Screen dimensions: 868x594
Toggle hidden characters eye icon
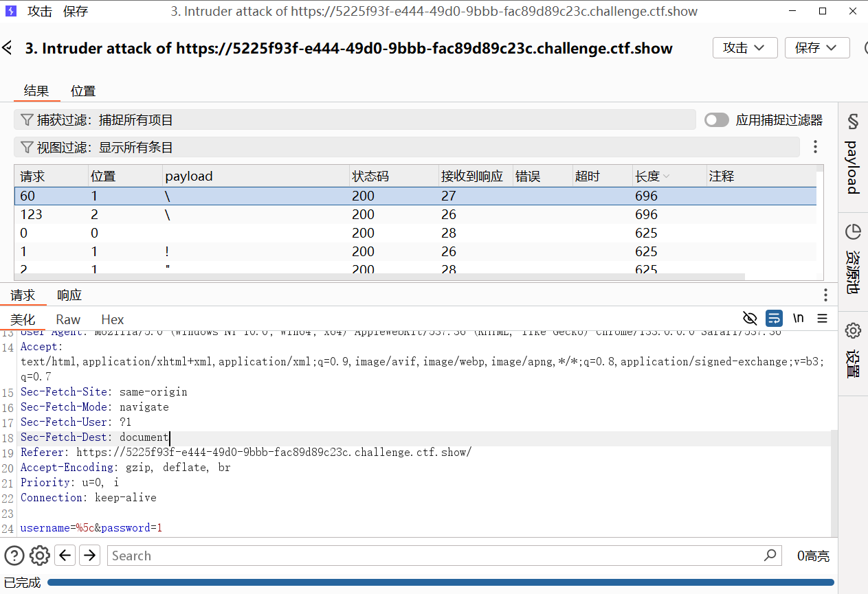click(x=750, y=319)
